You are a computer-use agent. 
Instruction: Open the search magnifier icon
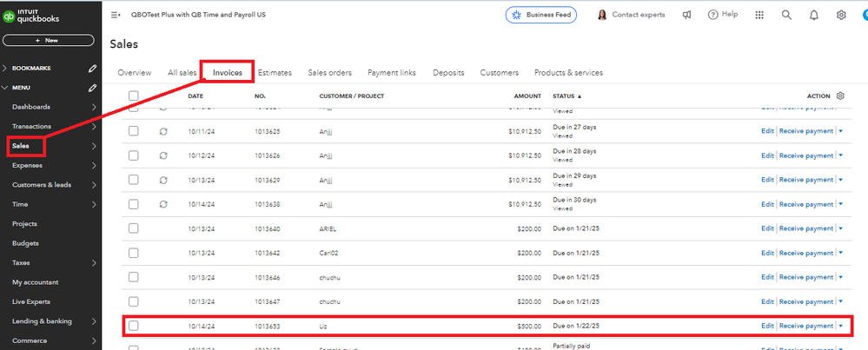tap(786, 15)
